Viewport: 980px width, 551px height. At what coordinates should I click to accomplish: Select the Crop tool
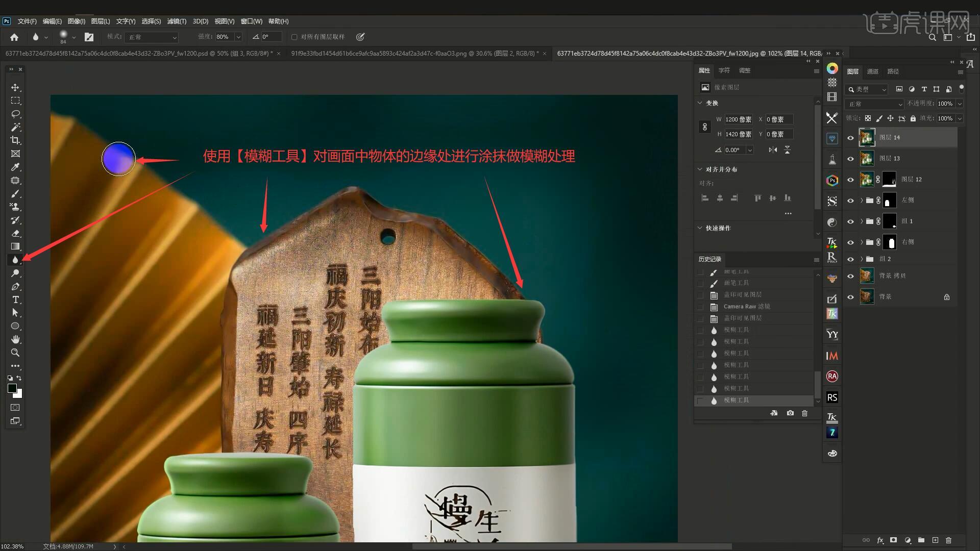pos(15,140)
